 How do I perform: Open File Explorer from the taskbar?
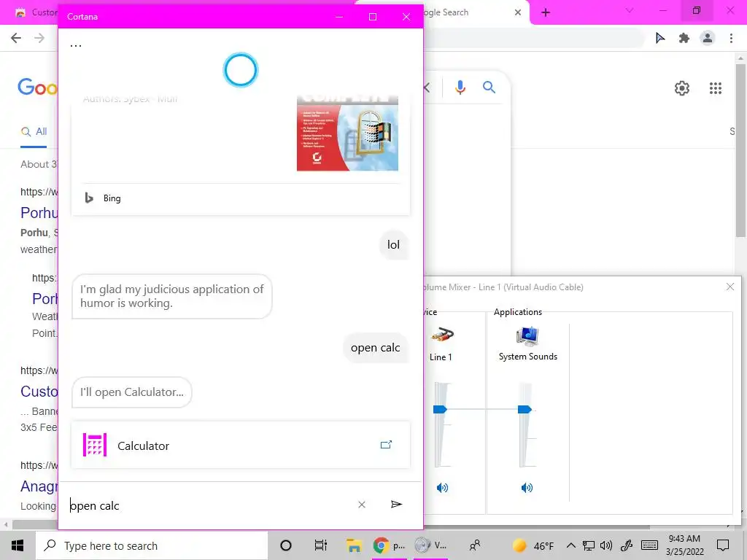(354, 545)
